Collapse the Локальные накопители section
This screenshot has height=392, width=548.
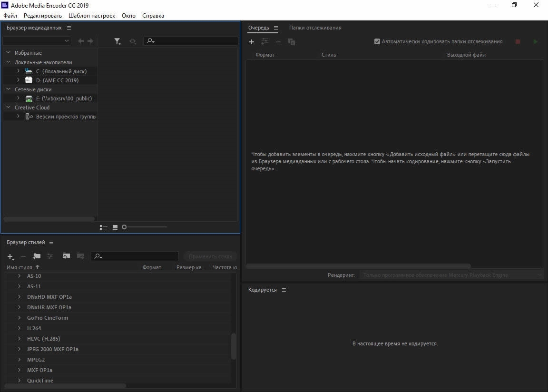pyautogui.click(x=8, y=62)
